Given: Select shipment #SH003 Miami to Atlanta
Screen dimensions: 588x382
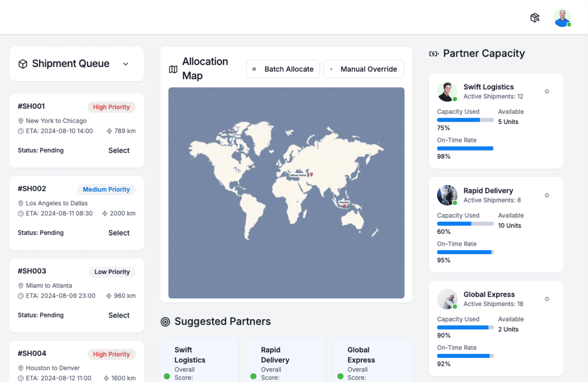Looking at the screenshot, I should coord(119,315).
